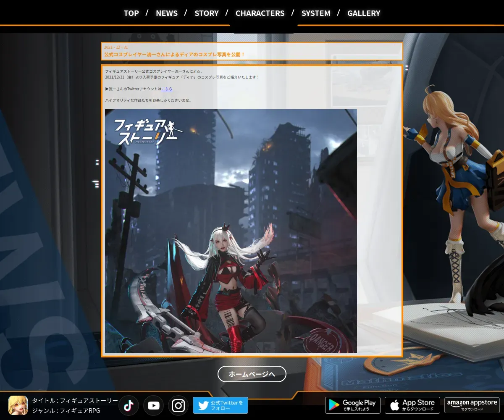Click the article line starting with 2021/12/31（金）

182,77
